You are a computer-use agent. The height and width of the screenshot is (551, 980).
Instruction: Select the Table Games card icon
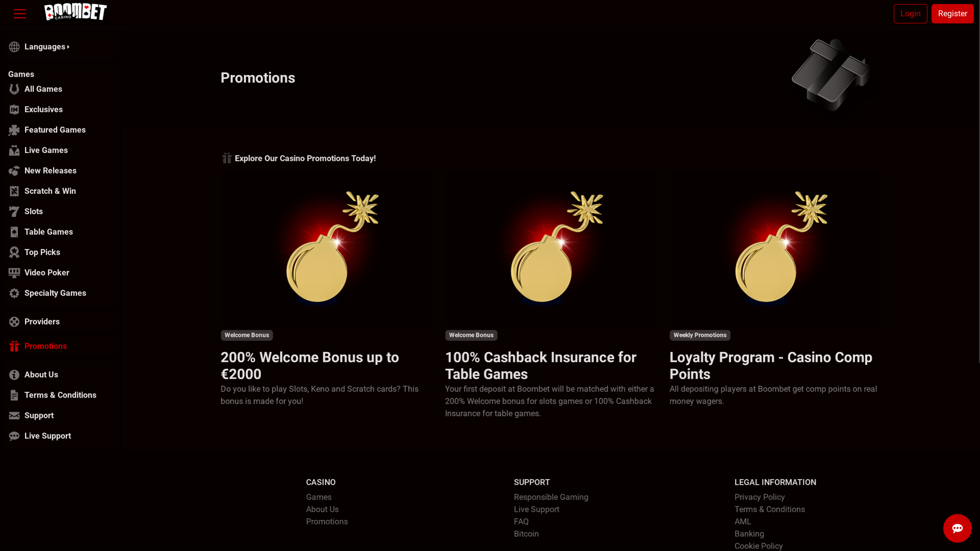click(14, 232)
